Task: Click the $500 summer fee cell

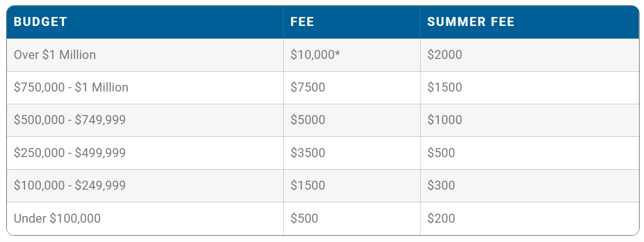Action: [441, 153]
